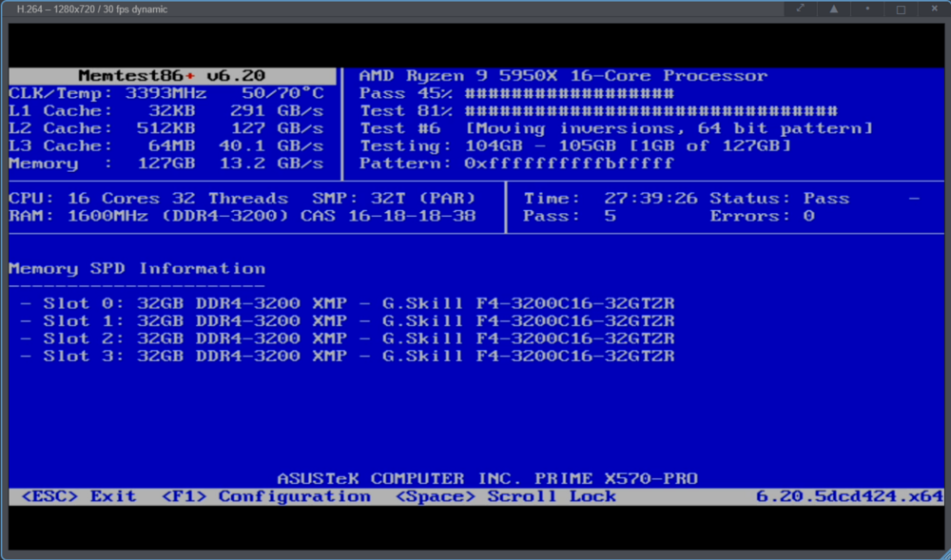The image size is (951, 560).
Task: Click the <ESC> Exit option
Action: [79, 496]
